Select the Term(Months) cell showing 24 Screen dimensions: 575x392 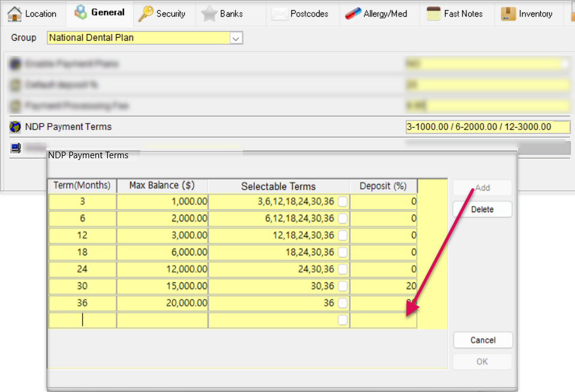pos(83,269)
